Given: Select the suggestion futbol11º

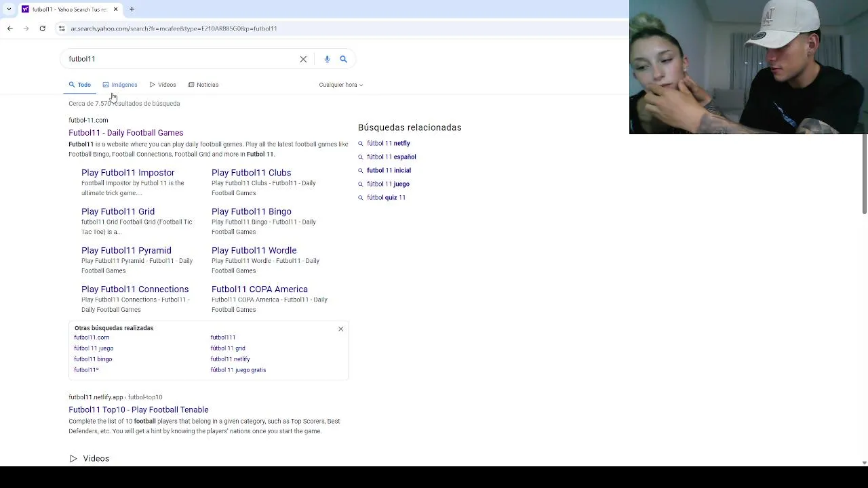Looking at the screenshot, I should pyautogui.click(x=86, y=370).
